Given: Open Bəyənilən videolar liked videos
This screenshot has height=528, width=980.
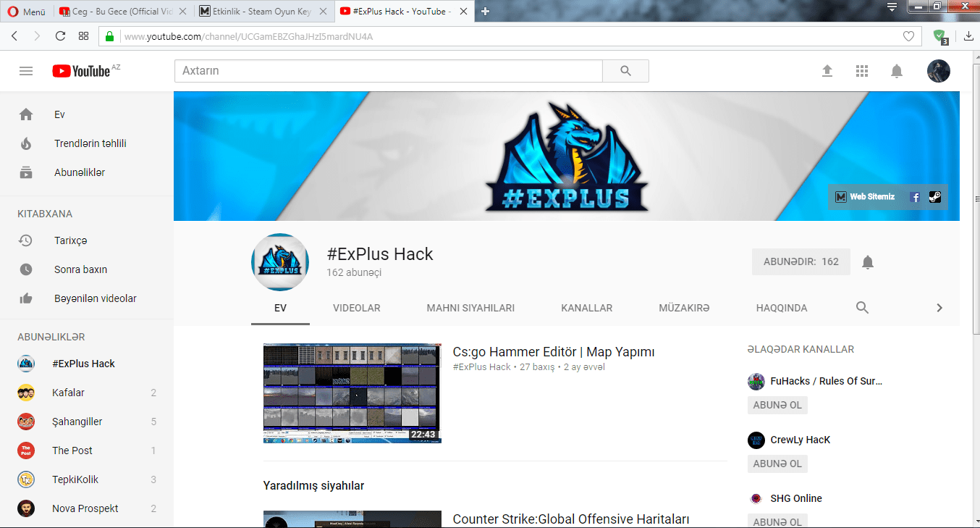Looking at the screenshot, I should click(87, 298).
